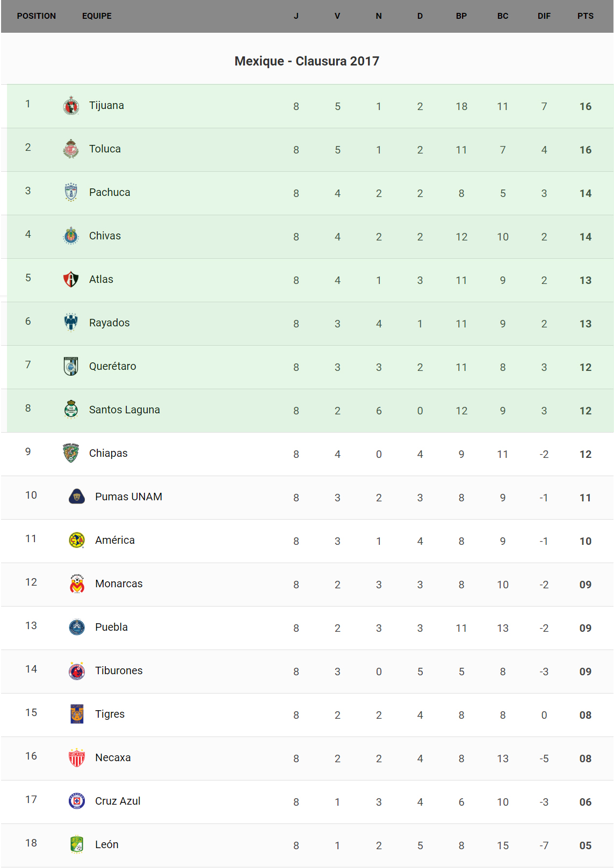Select the BP column header

click(461, 16)
